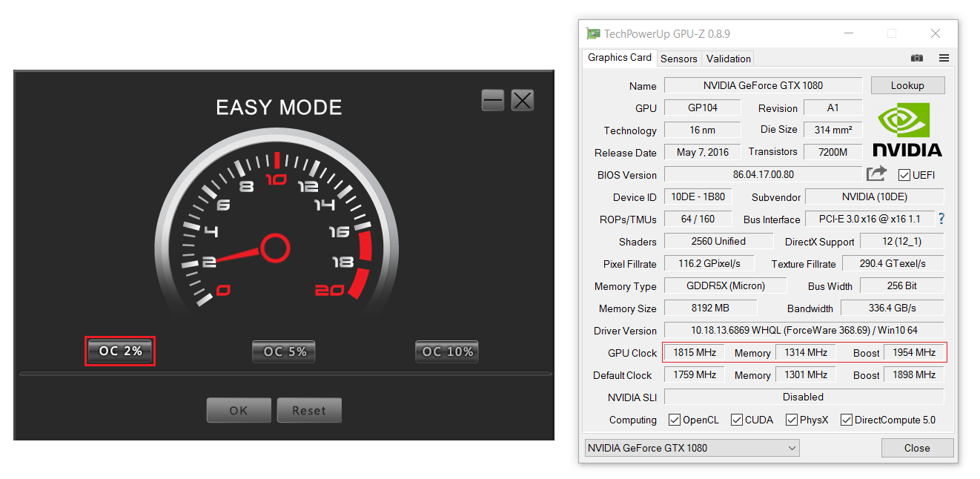980x479 pixels.
Task: Click the Memory Size value 8192 MB
Action: pyautogui.click(x=710, y=308)
